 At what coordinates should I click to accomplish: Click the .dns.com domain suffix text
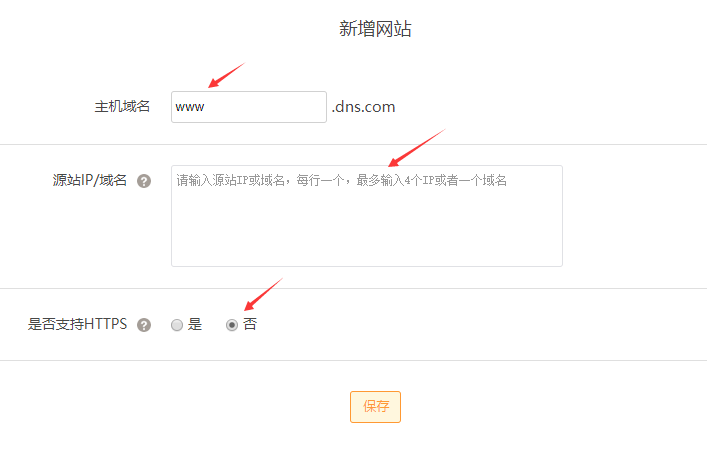click(363, 107)
